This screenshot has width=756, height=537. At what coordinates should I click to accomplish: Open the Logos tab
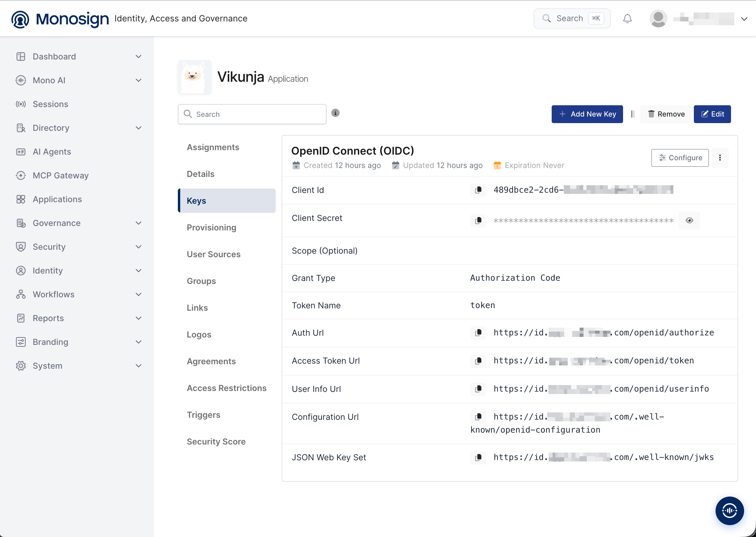(x=227, y=335)
